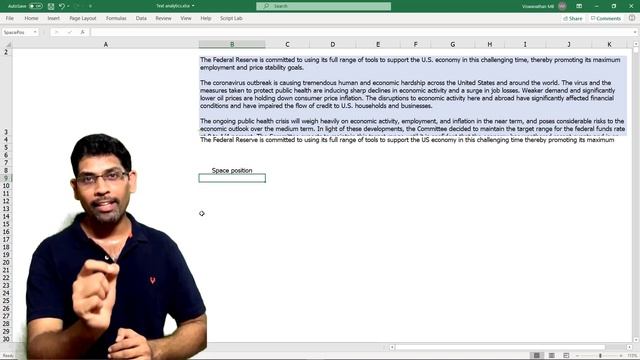
Task: Click inside the formula bar
Action: [x=361, y=32]
